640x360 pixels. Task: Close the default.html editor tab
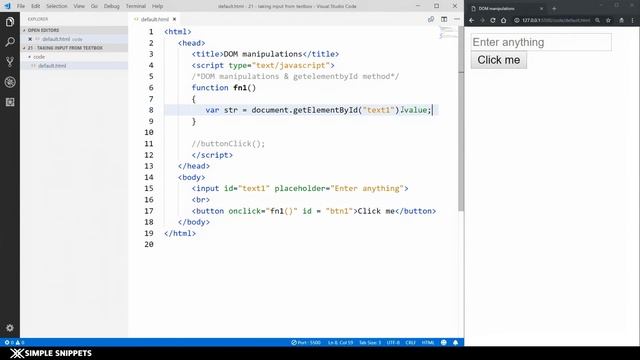pyautogui.click(x=174, y=19)
